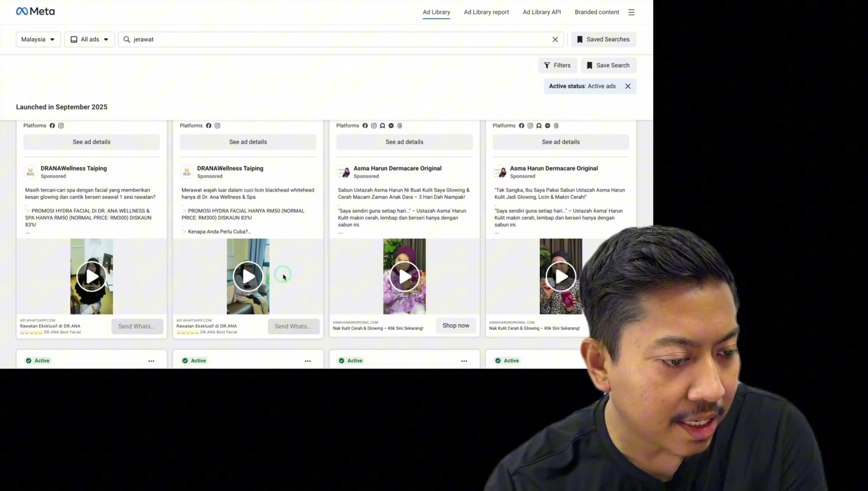
Task: Click Send WhatsApp button on second card
Action: tap(293, 326)
